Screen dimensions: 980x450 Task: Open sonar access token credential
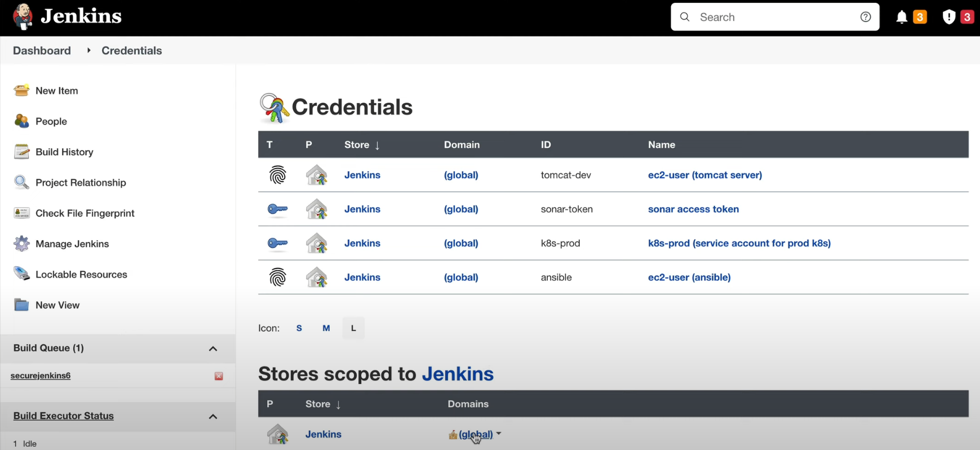click(693, 209)
